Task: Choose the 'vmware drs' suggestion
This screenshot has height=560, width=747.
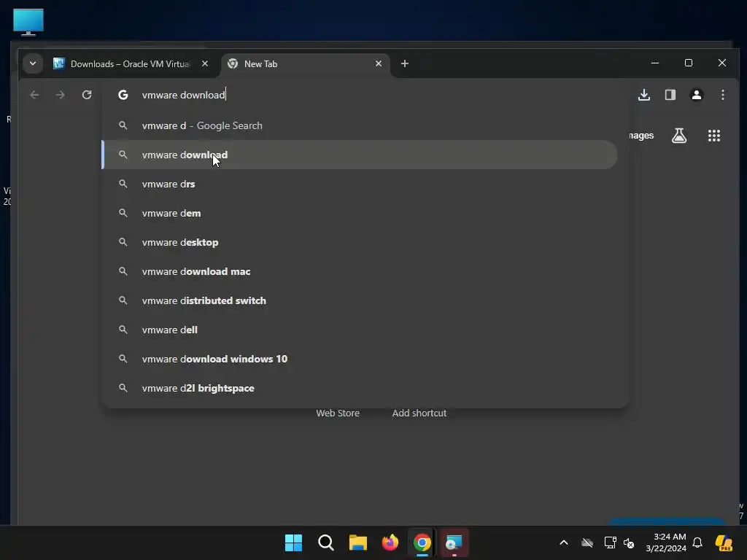Action: pyautogui.click(x=360, y=184)
